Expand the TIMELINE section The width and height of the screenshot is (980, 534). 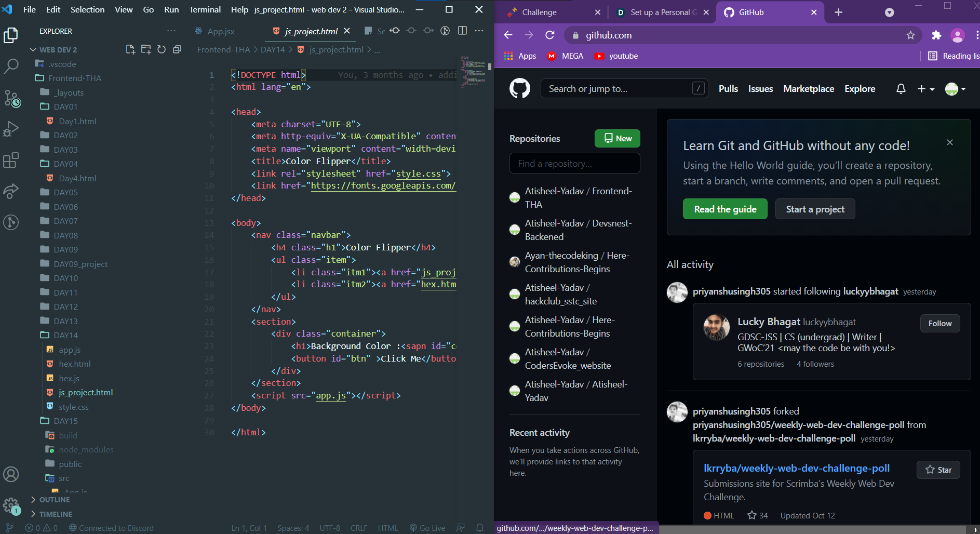pyautogui.click(x=51, y=514)
